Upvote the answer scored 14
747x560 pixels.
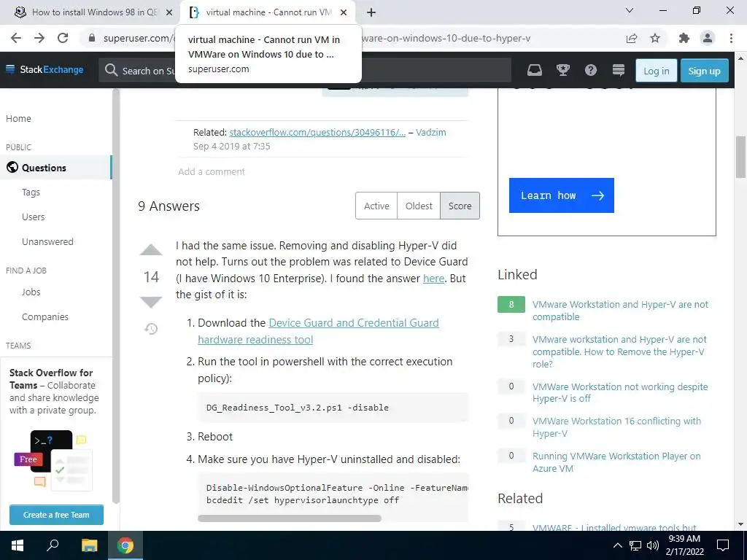point(151,250)
